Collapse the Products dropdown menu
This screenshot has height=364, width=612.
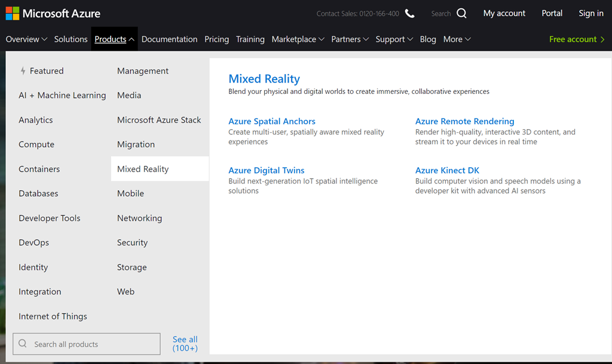(114, 39)
